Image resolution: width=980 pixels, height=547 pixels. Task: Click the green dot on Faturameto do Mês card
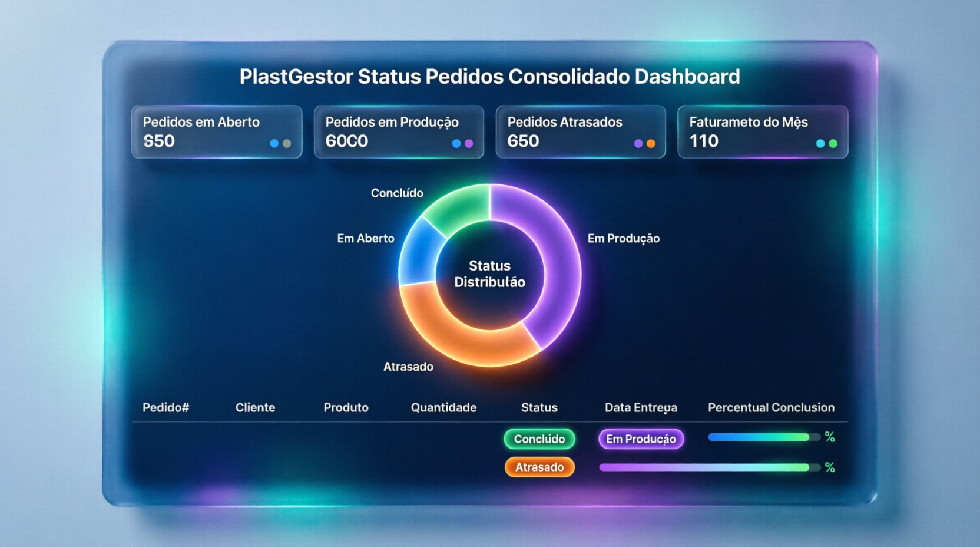tap(832, 143)
